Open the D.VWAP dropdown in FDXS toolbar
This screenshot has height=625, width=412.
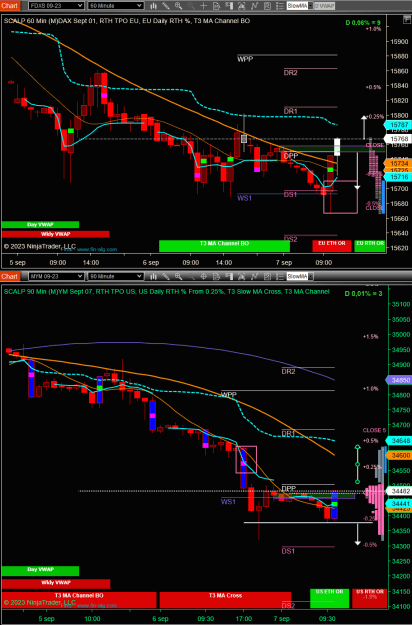tap(325, 6)
